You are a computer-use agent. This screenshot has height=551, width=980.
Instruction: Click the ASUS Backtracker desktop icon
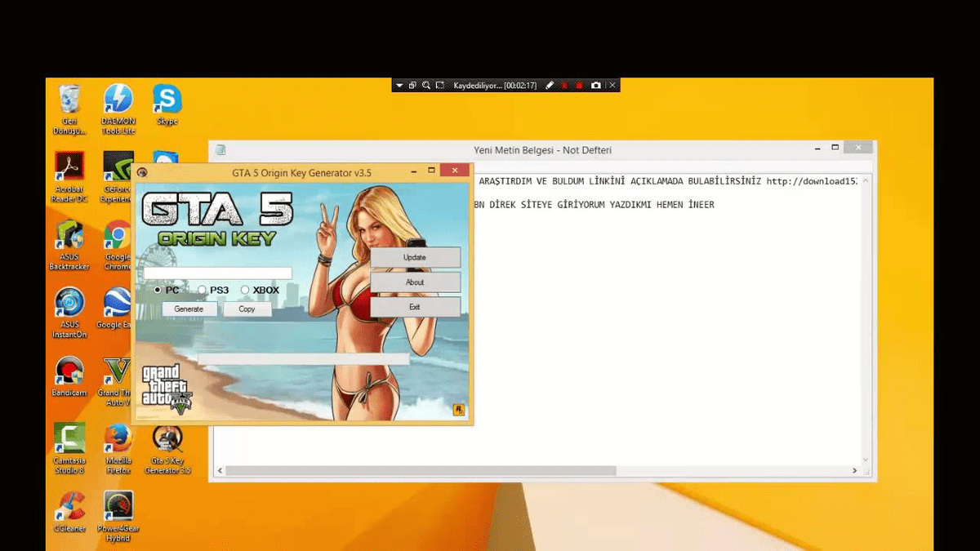click(x=69, y=244)
